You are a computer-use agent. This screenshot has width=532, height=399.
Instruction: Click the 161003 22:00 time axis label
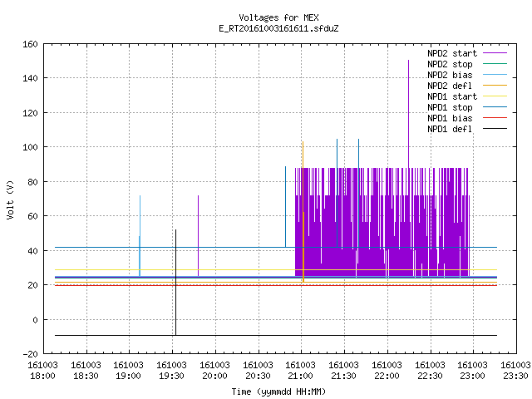387,371
